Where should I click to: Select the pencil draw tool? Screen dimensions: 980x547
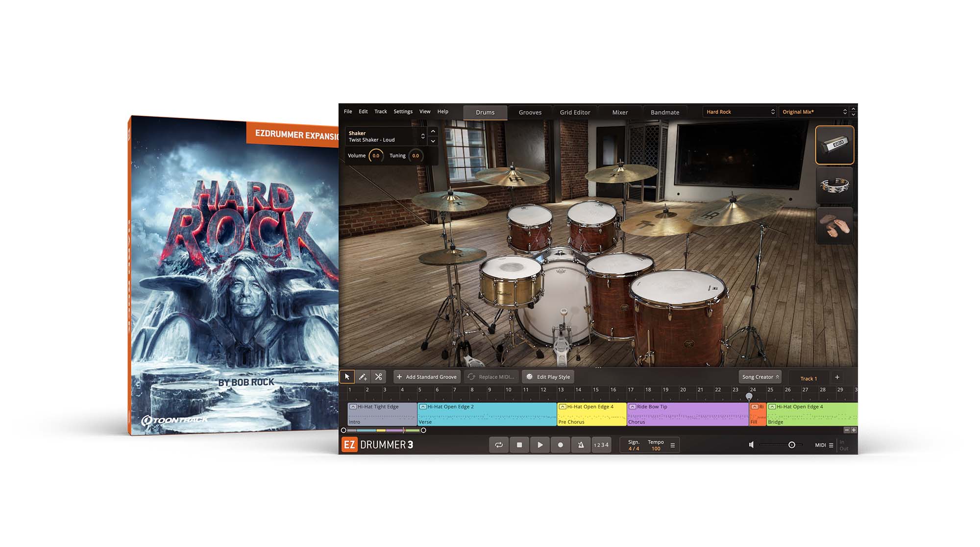363,377
